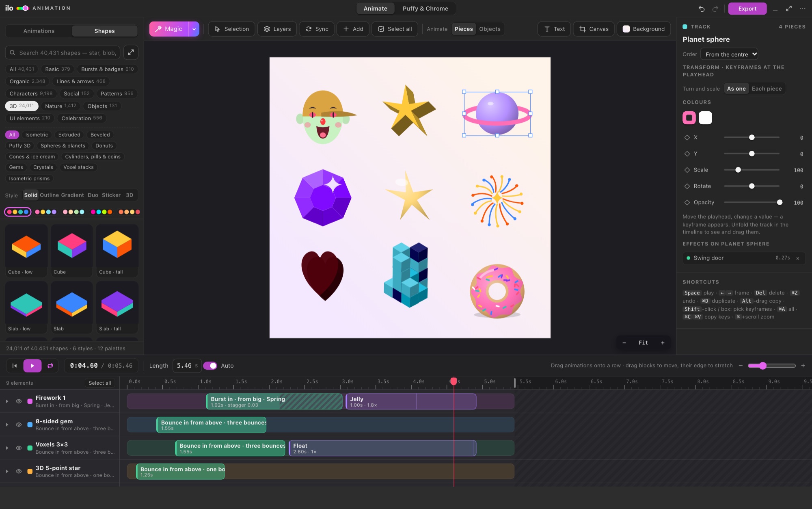Expand the Firework 1 track
The width and height of the screenshot is (812, 509).
point(7,401)
